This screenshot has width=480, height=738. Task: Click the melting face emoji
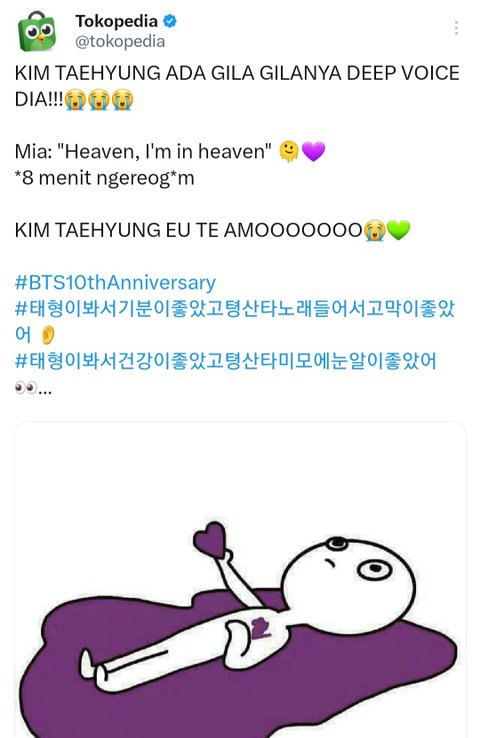[289, 152]
